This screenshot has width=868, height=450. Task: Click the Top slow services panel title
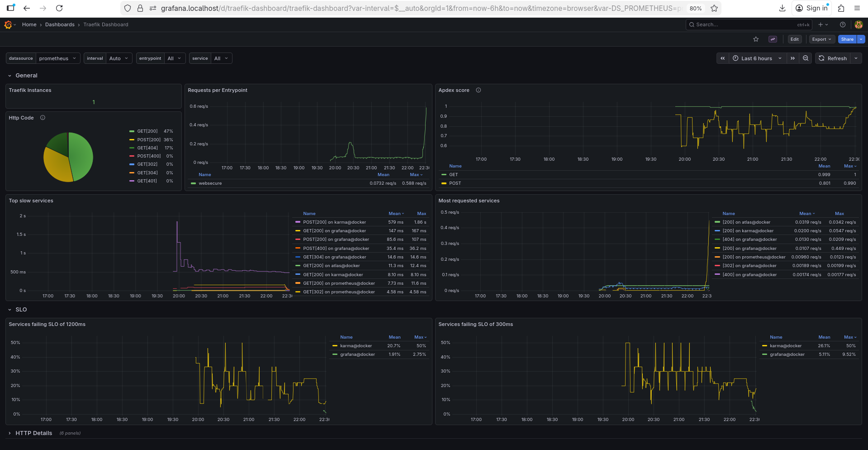[31, 201]
